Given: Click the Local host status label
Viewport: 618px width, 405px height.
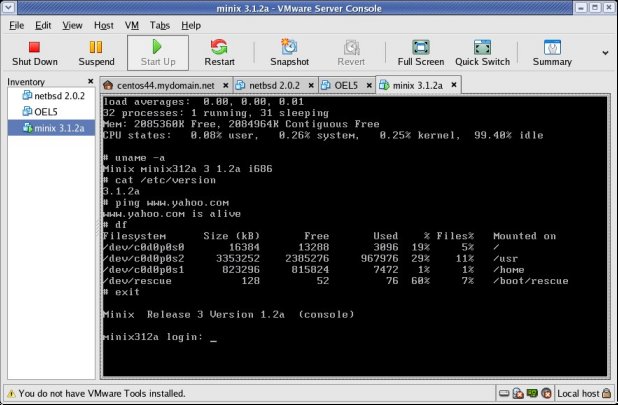Looking at the screenshot, I should (x=578, y=394).
